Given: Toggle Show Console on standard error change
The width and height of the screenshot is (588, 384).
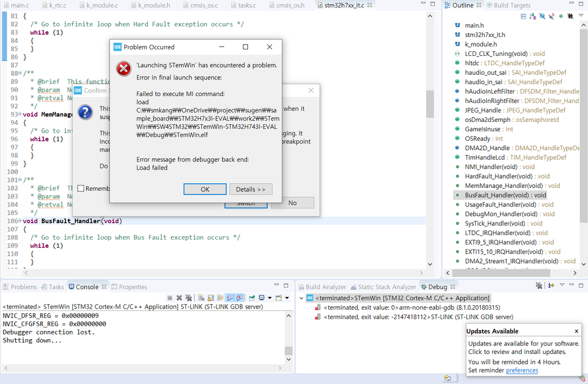Looking at the screenshot, I should tap(239, 297).
